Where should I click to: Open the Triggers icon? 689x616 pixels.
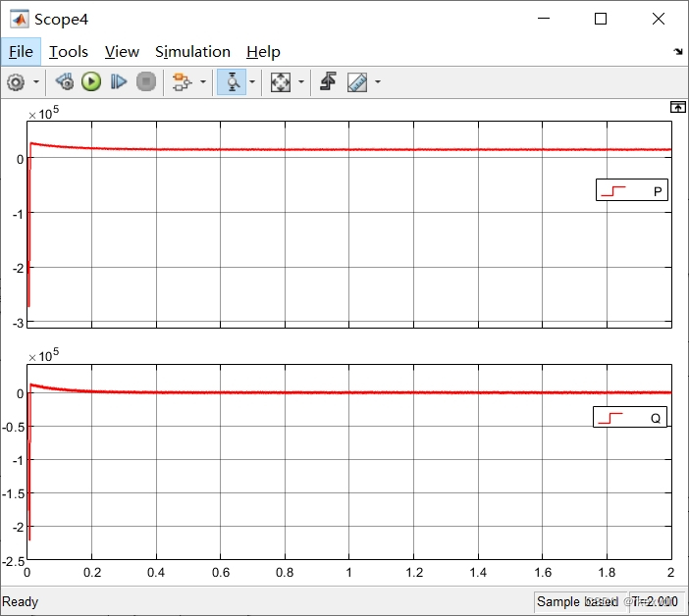pyautogui.click(x=328, y=82)
